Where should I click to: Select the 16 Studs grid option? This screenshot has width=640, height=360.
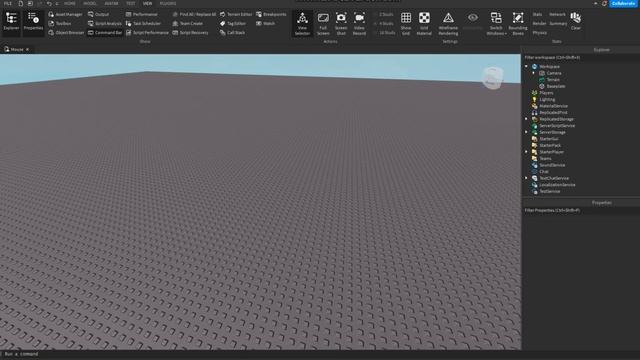[x=384, y=33]
